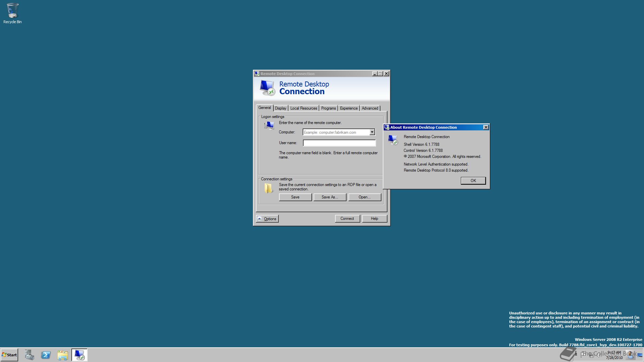This screenshot has height=362, width=644.
Task: Click the About dialog Remote Desktop icon
Action: (x=393, y=140)
